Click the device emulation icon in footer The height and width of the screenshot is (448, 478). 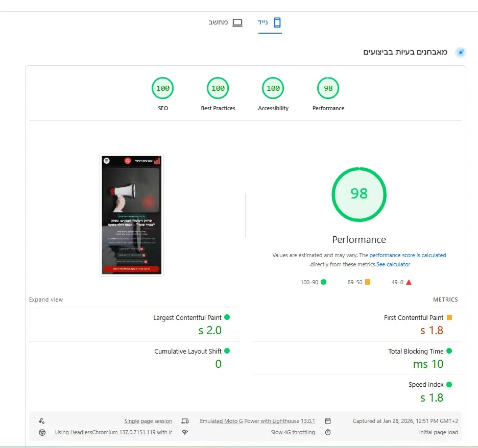pyautogui.click(x=185, y=421)
